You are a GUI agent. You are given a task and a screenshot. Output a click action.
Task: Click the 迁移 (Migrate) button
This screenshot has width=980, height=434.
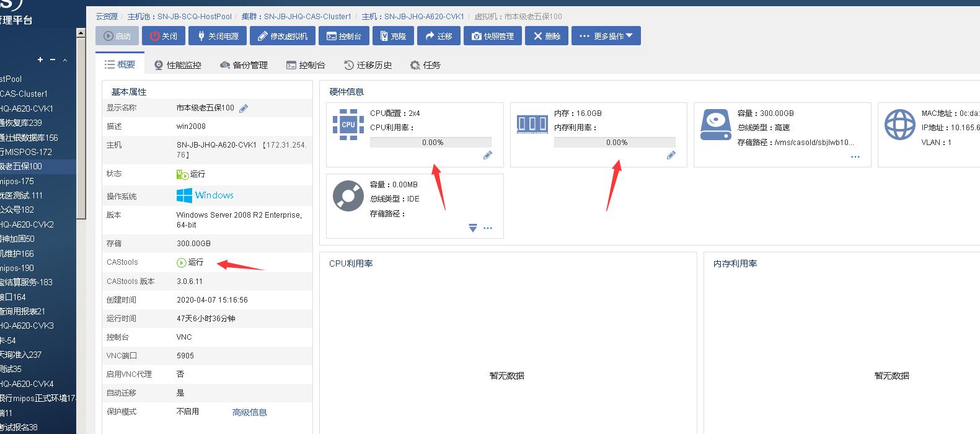[x=439, y=36]
